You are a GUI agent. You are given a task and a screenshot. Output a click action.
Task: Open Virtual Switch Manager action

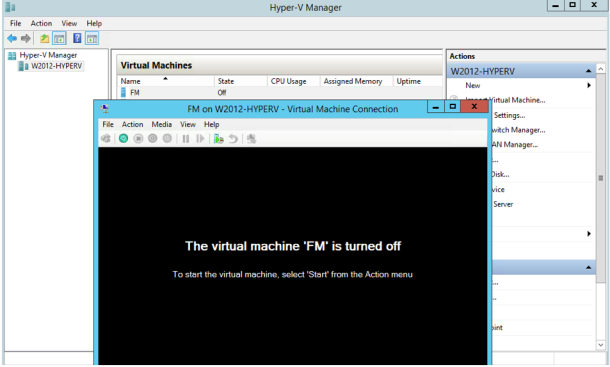click(519, 130)
